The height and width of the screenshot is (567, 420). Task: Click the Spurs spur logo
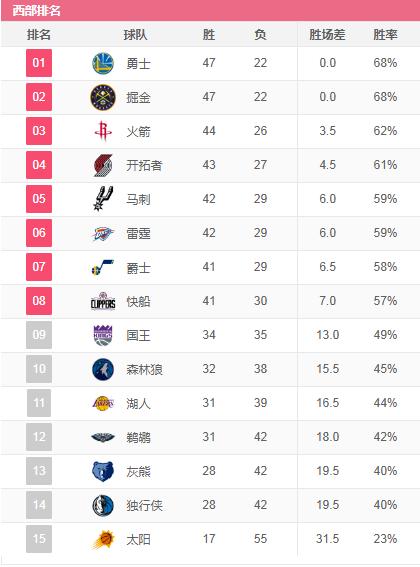(103, 199)
